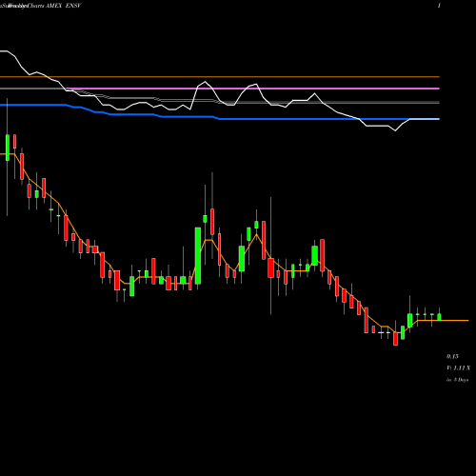Click the 'AMEX ENSV' ticker label
Image resolution: width=476 pixels, height=476 pixels.
pos(64,6)
